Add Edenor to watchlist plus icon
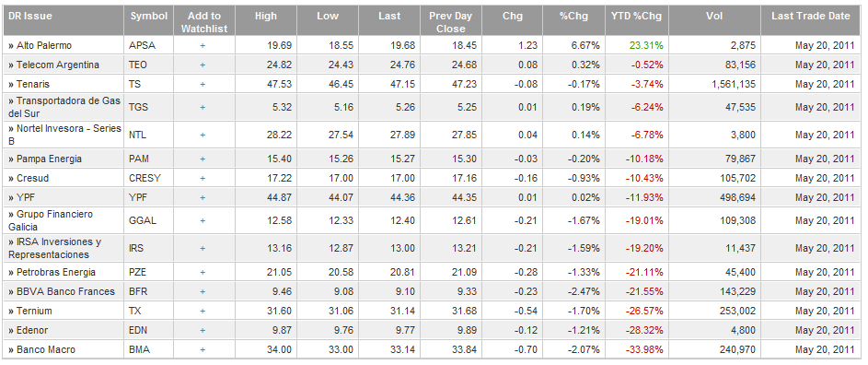This screenshot has width=868, height=365. [x=203, y=330]
